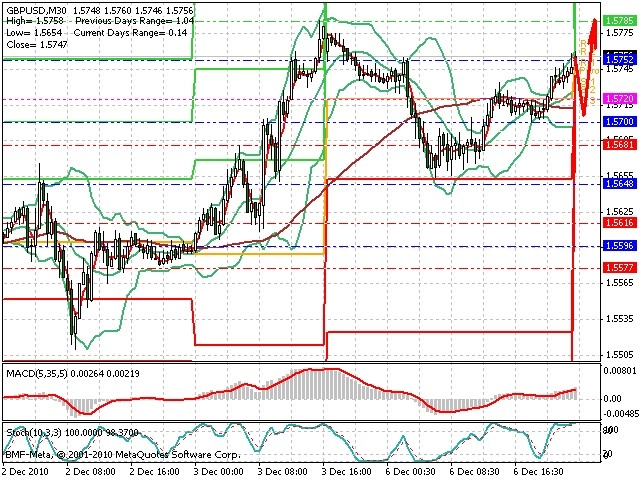Click the Stoch(10,3,3) indicator label
The image size is (640, 480).
34,433
